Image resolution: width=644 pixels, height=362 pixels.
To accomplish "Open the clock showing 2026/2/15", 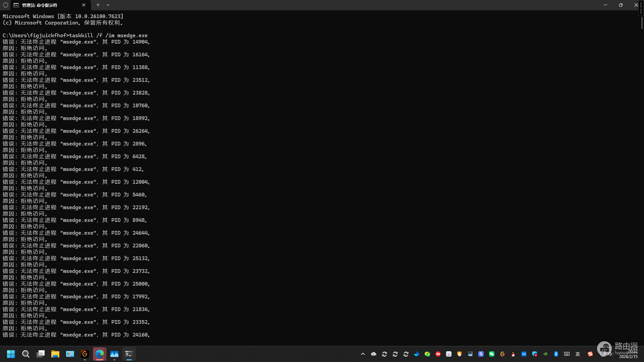I will point(628,354).
